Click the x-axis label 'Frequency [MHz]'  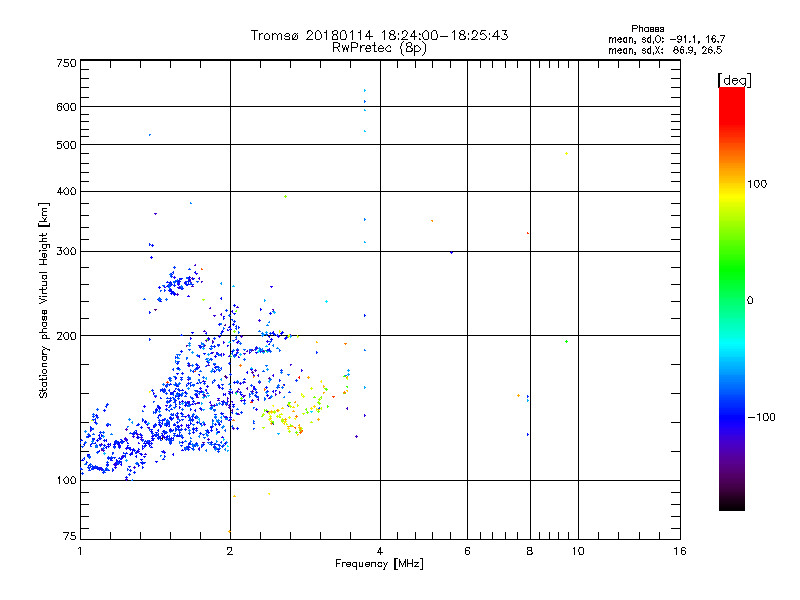pyautogui.click(x=379, y=564)
